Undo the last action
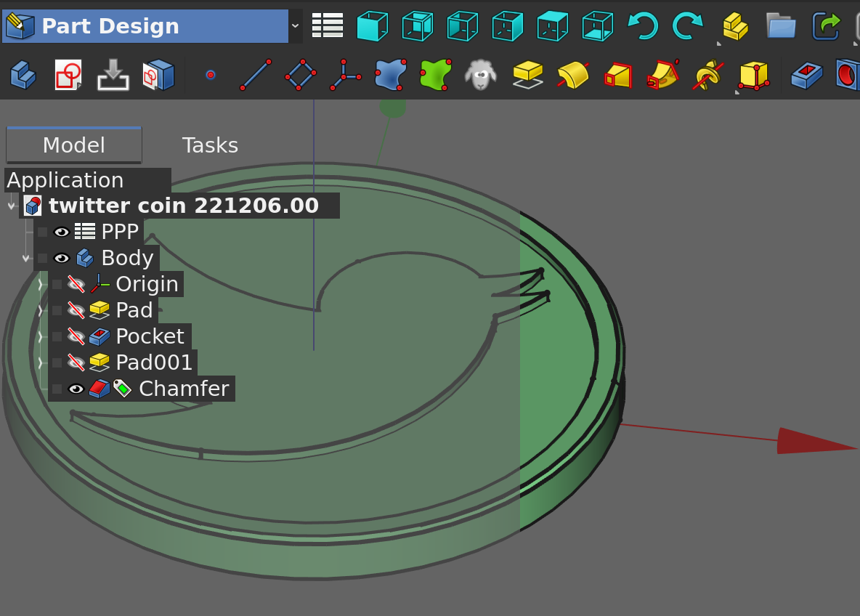 [643, 25]
